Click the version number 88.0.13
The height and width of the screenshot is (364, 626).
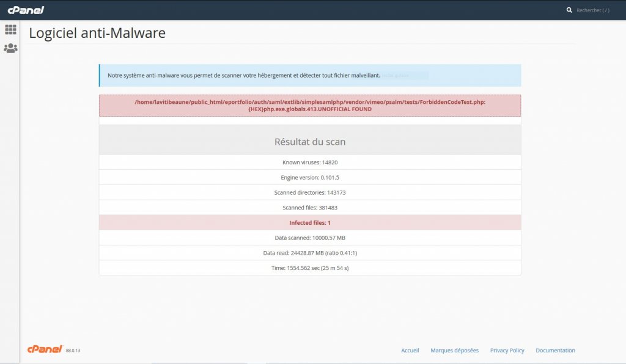click(73, 351)
